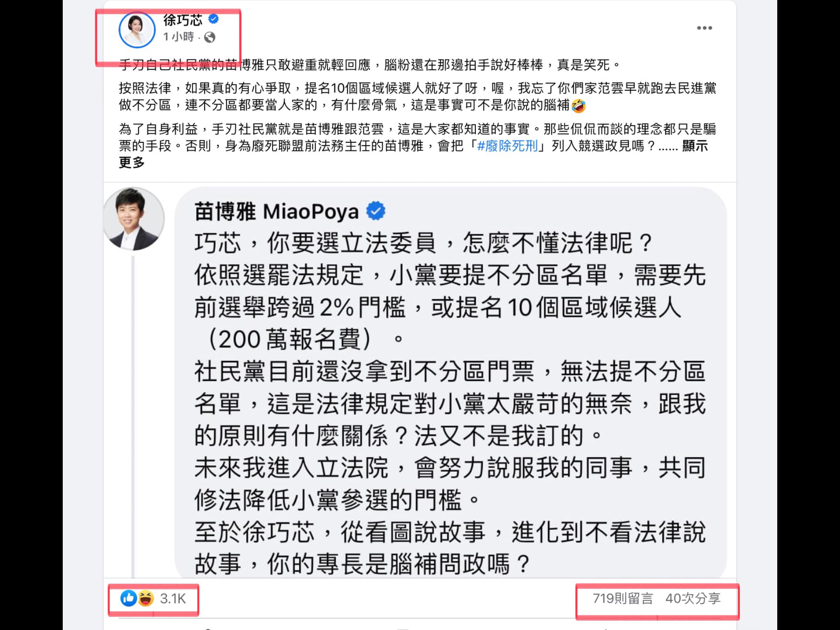The height and width of the screenshot is (630, 840).
Task: Click the 苗博雅 MiaoPoya name
Action: click(x=276, y=212)
